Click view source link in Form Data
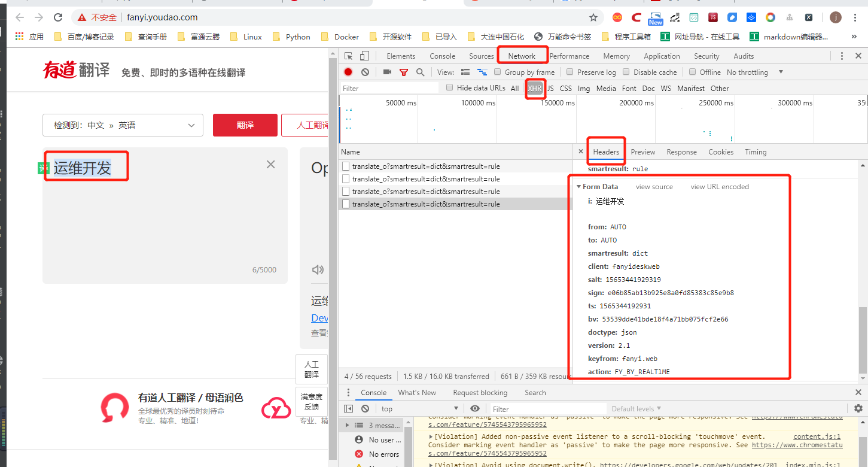Viewport: 868px width, 467px height. [x=654, y=187]
